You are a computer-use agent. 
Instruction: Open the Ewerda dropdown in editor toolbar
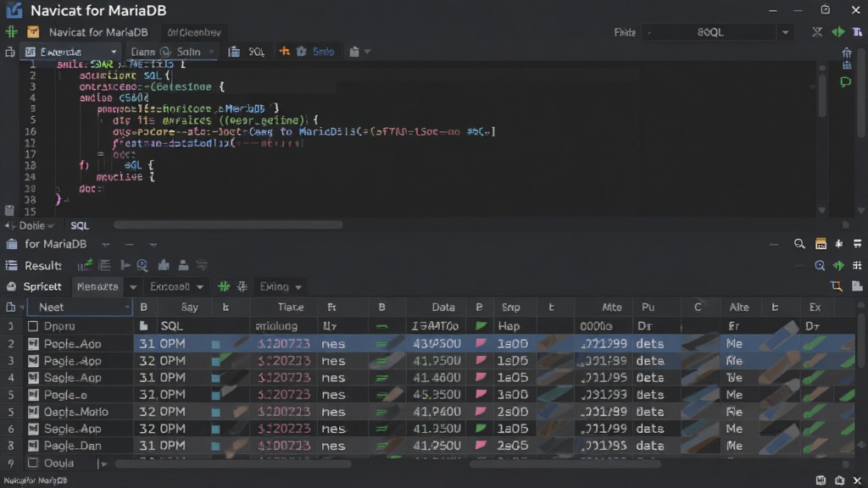[x=71, y=52]
